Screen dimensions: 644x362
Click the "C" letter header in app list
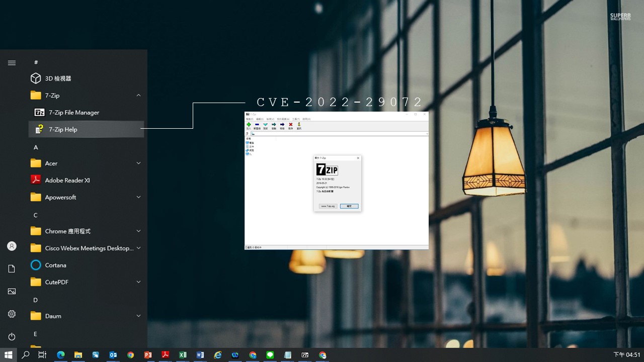point(36,215)
